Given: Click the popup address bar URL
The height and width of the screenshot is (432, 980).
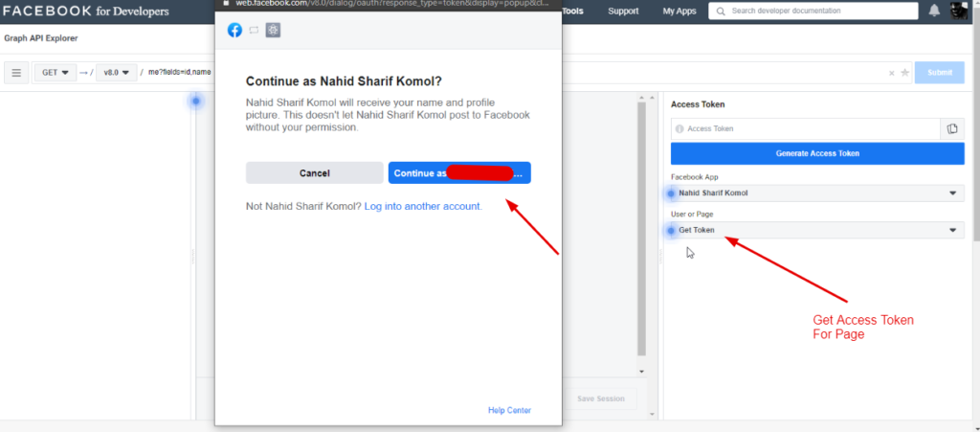Looking at the screenshot, I should click(x=391, y=3).
